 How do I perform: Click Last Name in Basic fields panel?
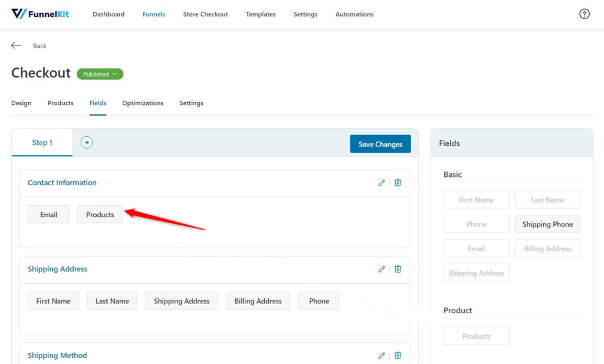547,199
